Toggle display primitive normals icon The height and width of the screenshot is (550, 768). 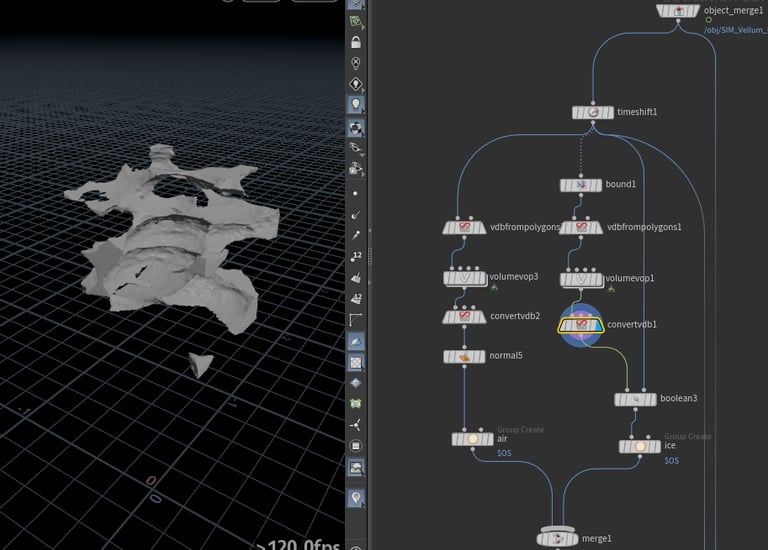click(356, 278)
